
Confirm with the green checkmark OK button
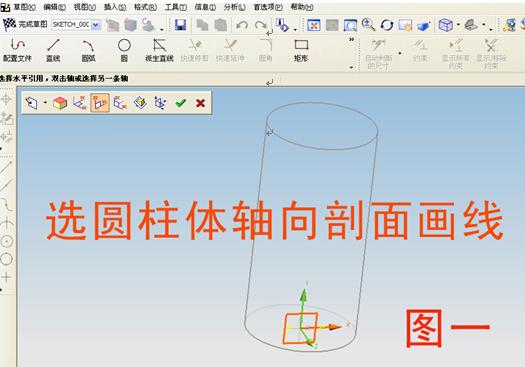180,103
